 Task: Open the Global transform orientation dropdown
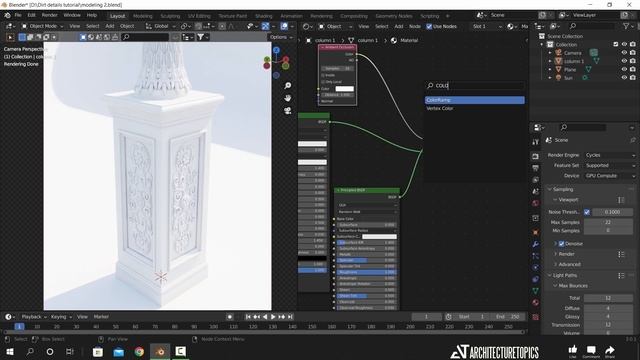pyautogui.click(x=160, y=26)
